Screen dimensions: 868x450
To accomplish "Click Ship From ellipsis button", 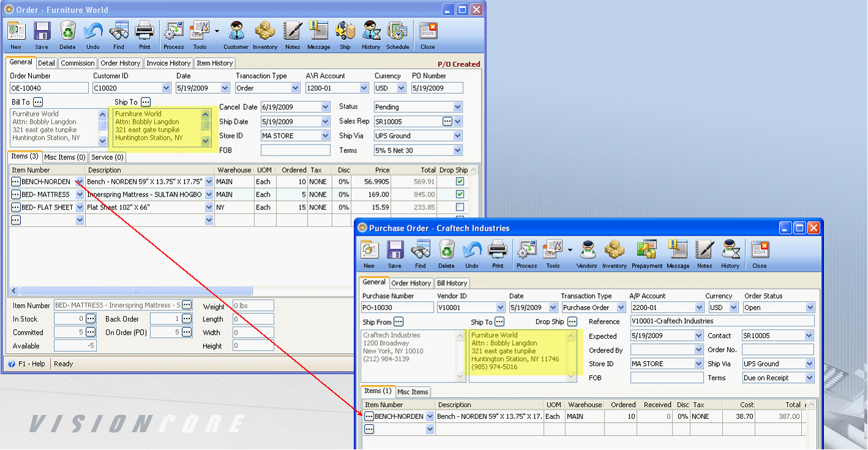I will tap(399, 321).
